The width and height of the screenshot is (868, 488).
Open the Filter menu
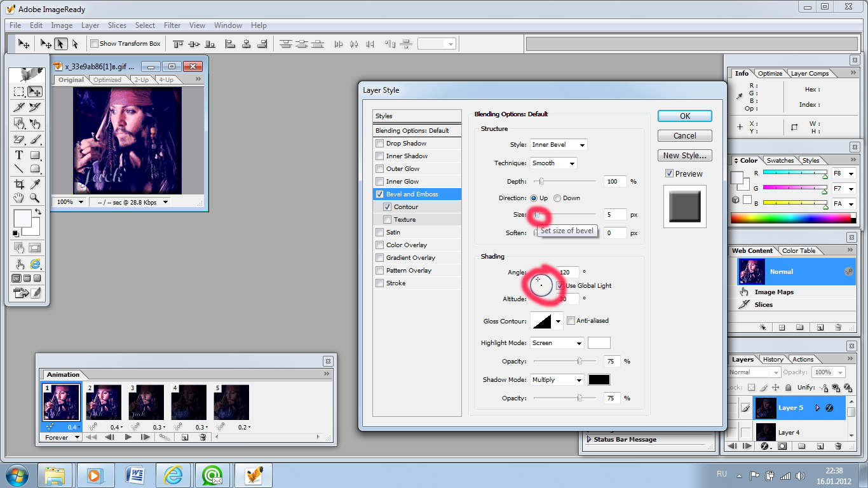(172, 25)
